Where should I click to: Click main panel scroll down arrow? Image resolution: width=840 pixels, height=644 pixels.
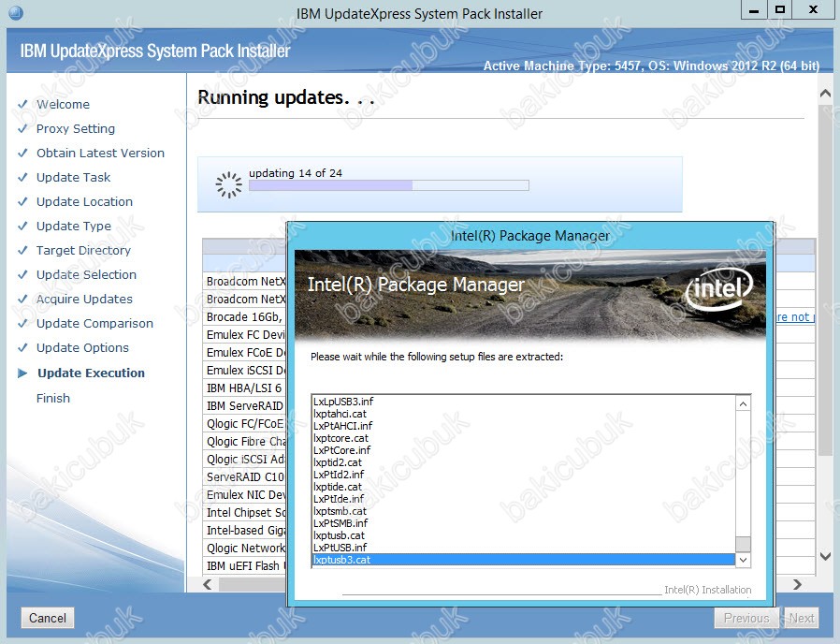click(x=825, y=557)
